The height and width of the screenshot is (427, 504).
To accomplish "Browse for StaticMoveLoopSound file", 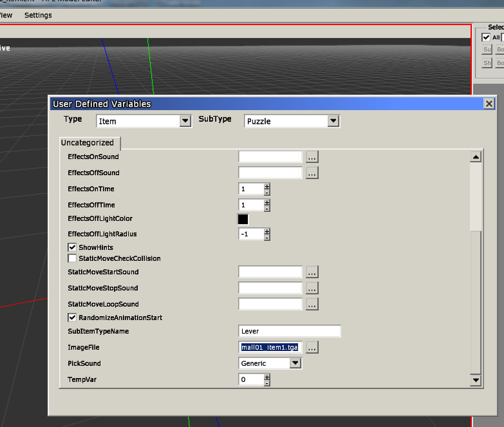I will pos(312,304).
